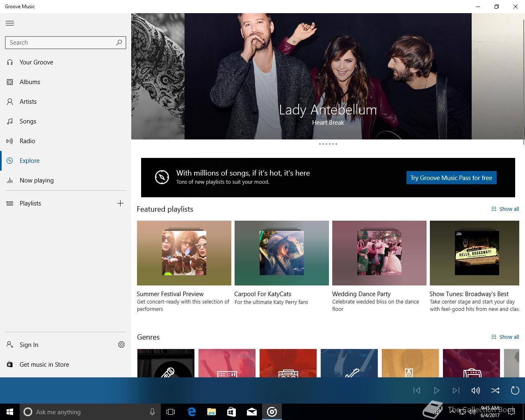The height and width of the screenshot is (420, 525).
Task: Click the Summer Festival Preview title
Action: 170,294
